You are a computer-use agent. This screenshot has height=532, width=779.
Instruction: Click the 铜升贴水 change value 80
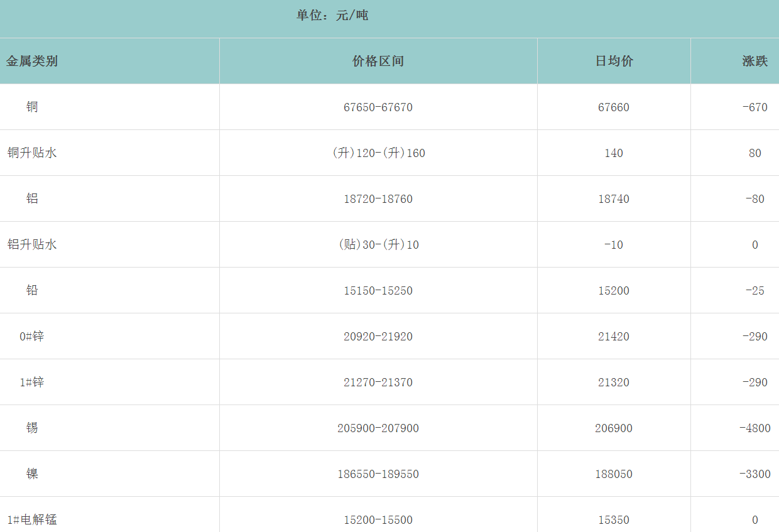coord(754,153)
